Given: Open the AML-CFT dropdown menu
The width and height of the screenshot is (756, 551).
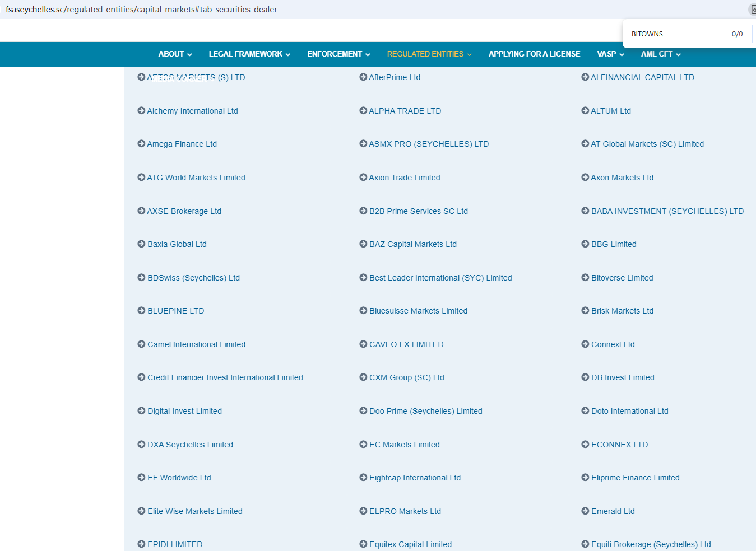Looking at the screenshot, I should pos(661,54).
